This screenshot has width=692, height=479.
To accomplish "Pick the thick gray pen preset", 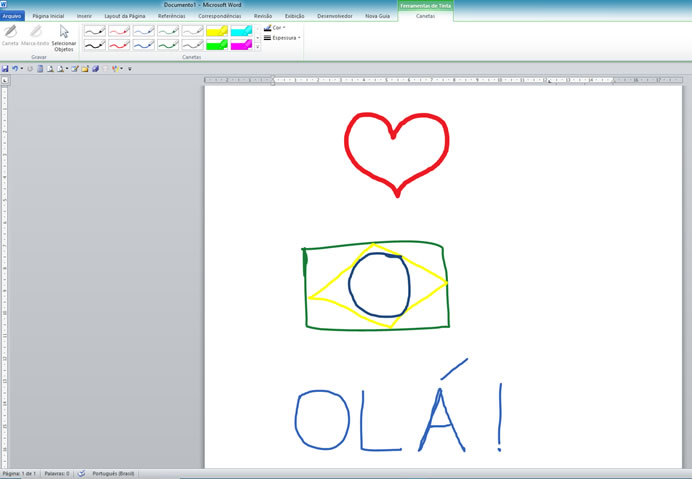I will coord(193,45).
